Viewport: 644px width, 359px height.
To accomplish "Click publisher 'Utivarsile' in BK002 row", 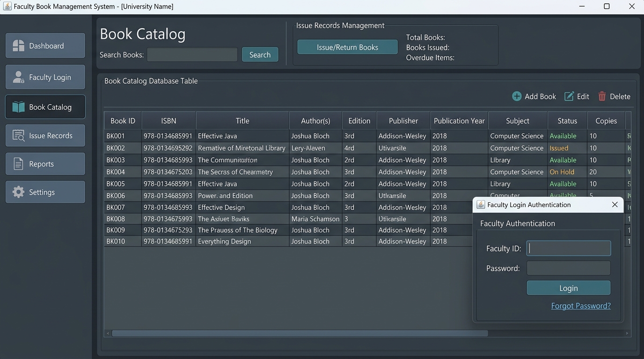I will click(x=403, y=148).
